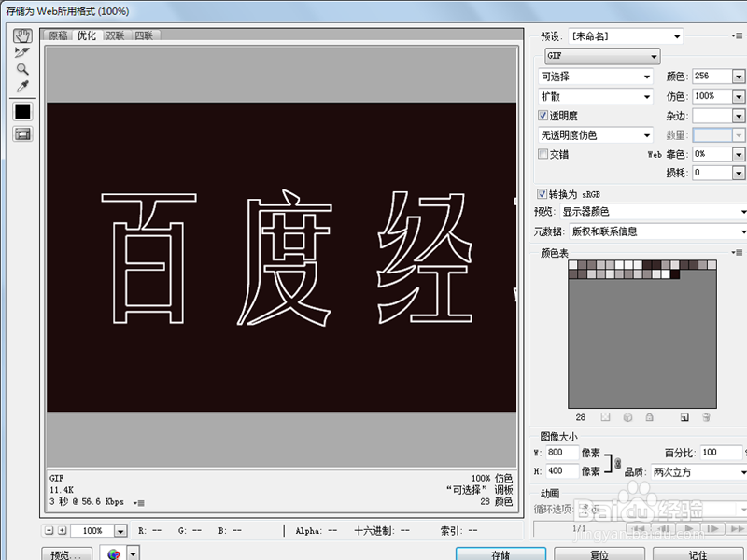Toggle constrain proportions link icon

click(x=617, y=463)
